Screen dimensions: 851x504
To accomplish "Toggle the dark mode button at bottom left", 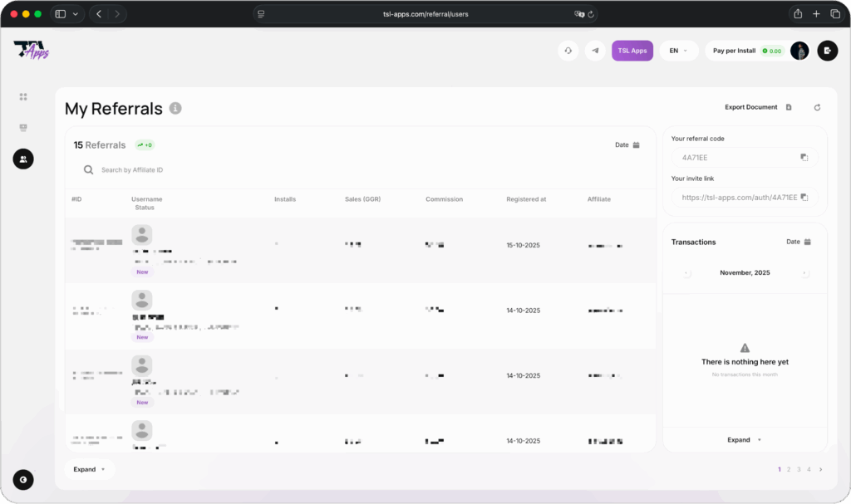I will (x=23, y=479).
